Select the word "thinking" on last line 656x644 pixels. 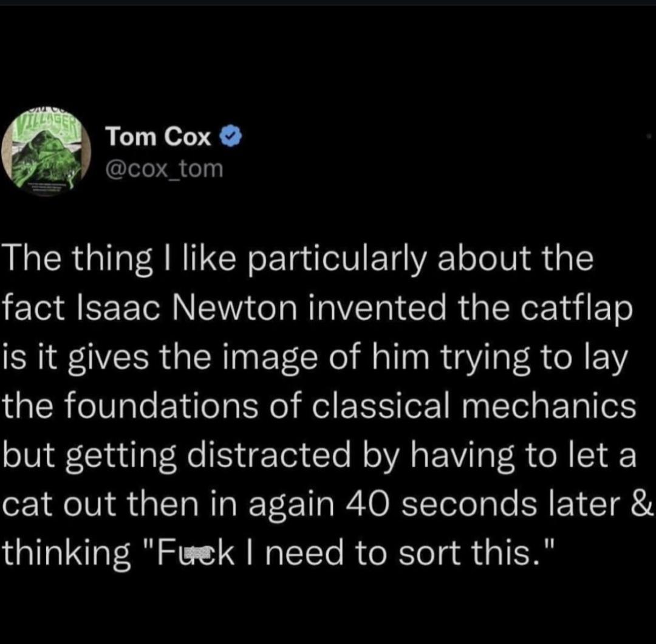(x=66, y=552)
